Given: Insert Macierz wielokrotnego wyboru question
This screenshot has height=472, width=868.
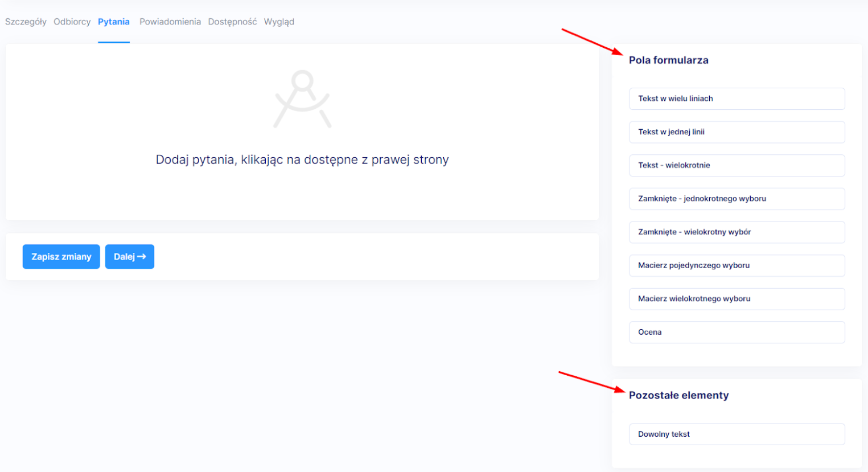Looking at the screenshot, I should pyautogui.click(x=737, y=299).
